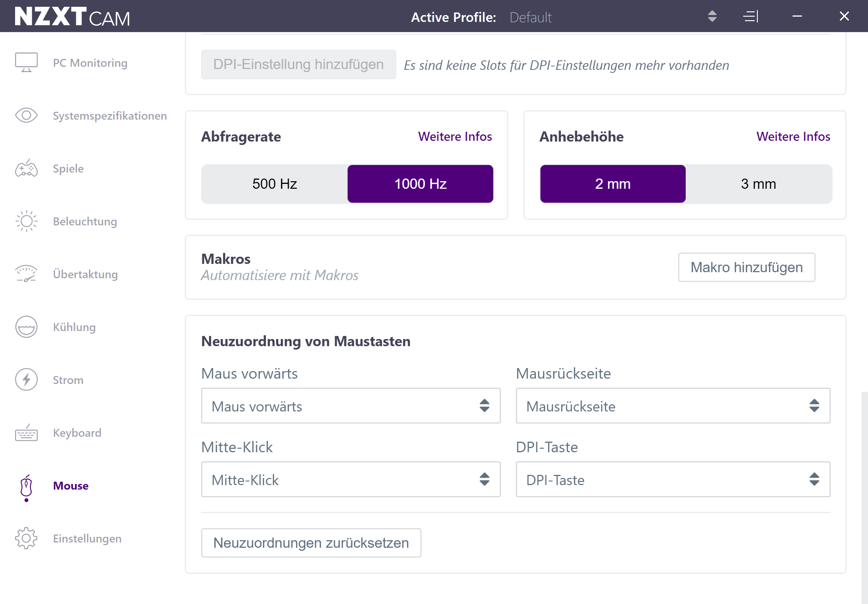
Task: Set polling rate to 500 Hz
Action: tap(274, 184)
